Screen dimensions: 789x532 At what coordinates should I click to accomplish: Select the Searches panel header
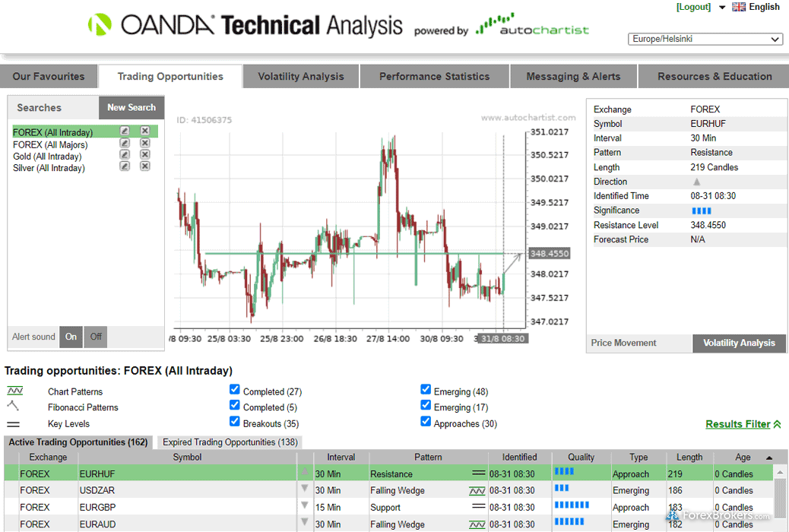click(x=53, y=107)
